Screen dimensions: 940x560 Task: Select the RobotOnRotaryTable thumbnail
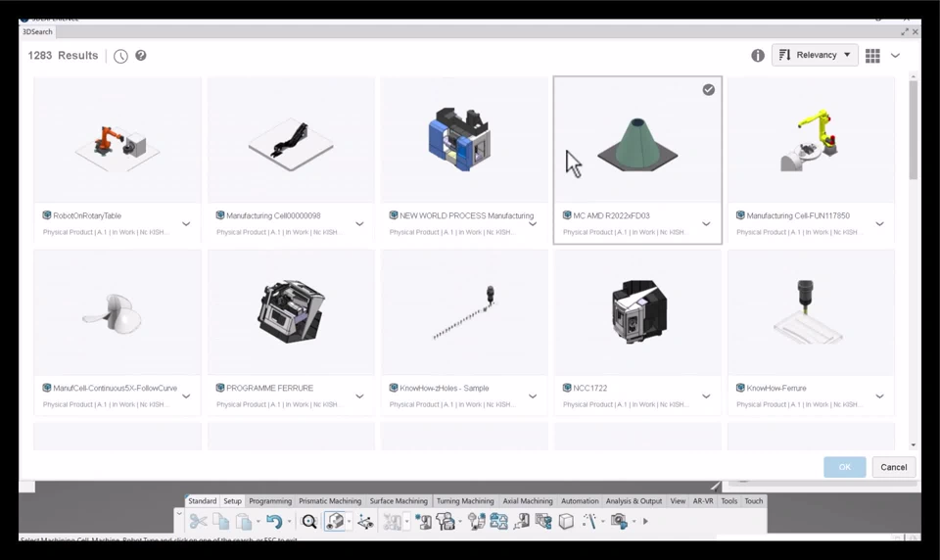[117, 141]
